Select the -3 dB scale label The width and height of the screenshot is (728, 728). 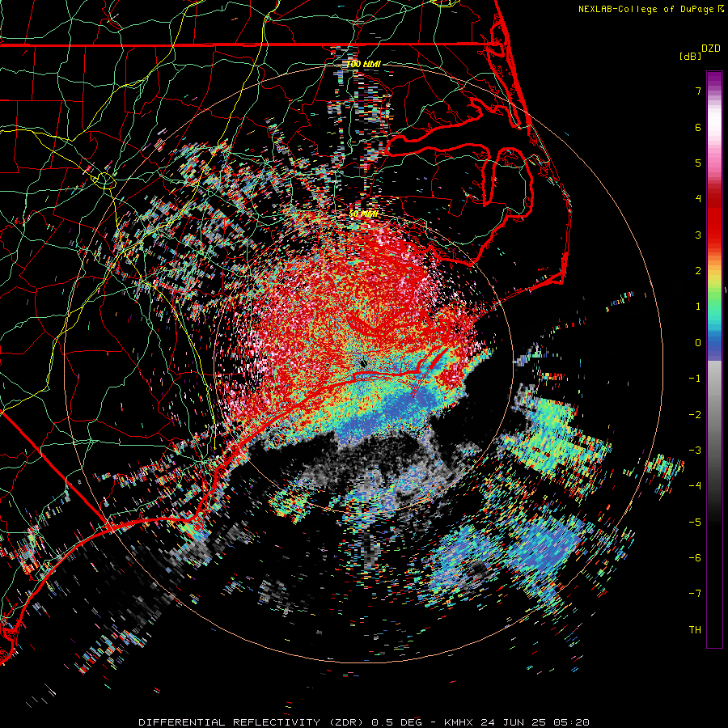click(695, 451)
